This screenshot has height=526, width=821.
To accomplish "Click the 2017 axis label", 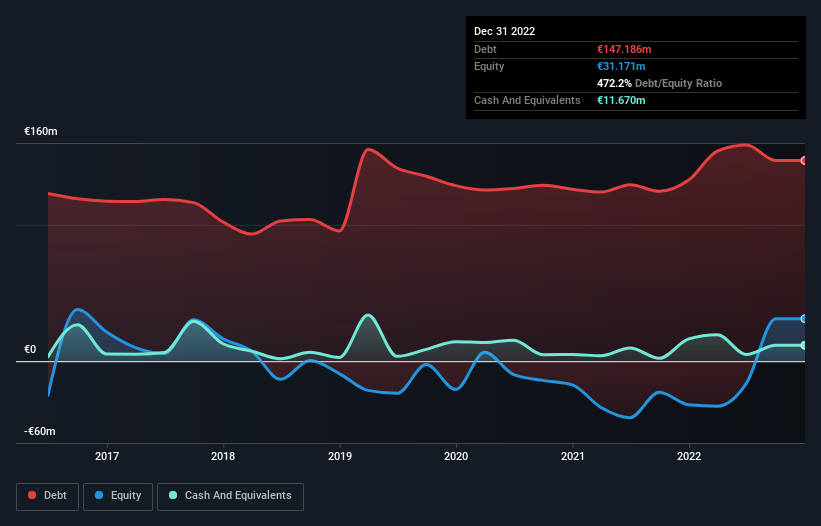I will [107, 456].
